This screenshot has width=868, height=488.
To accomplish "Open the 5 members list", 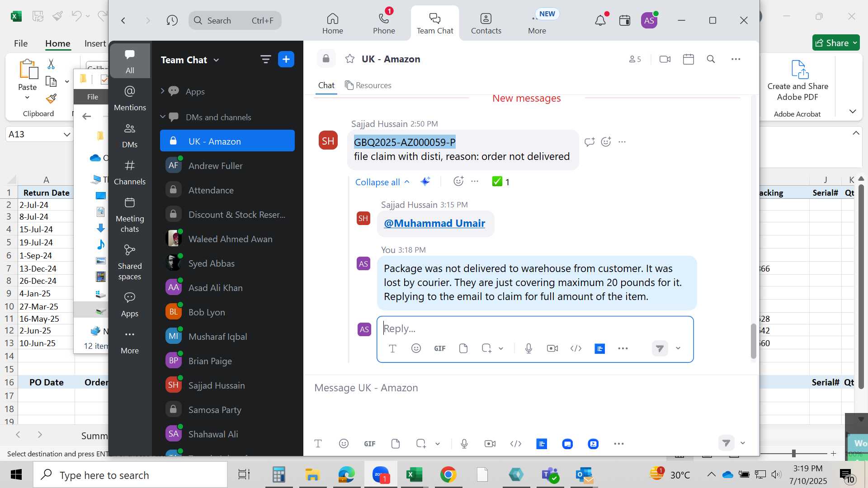I will [x=635, y=59].
